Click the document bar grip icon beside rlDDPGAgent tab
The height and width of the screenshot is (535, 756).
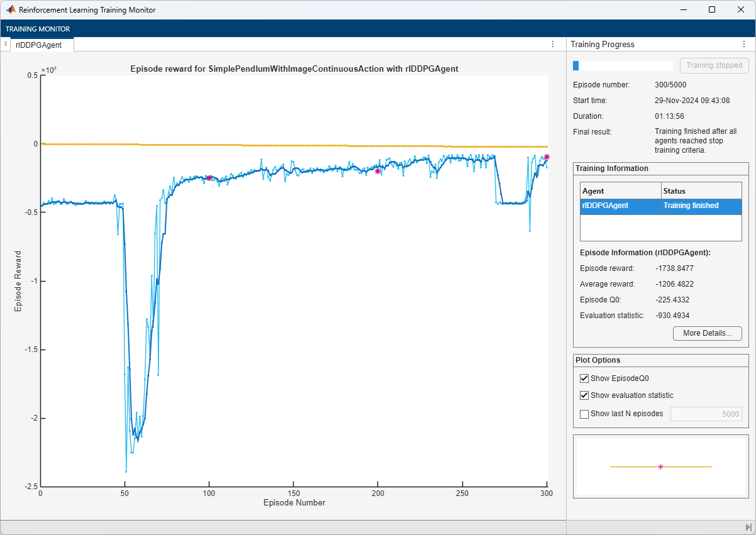[x=6, y=45]
